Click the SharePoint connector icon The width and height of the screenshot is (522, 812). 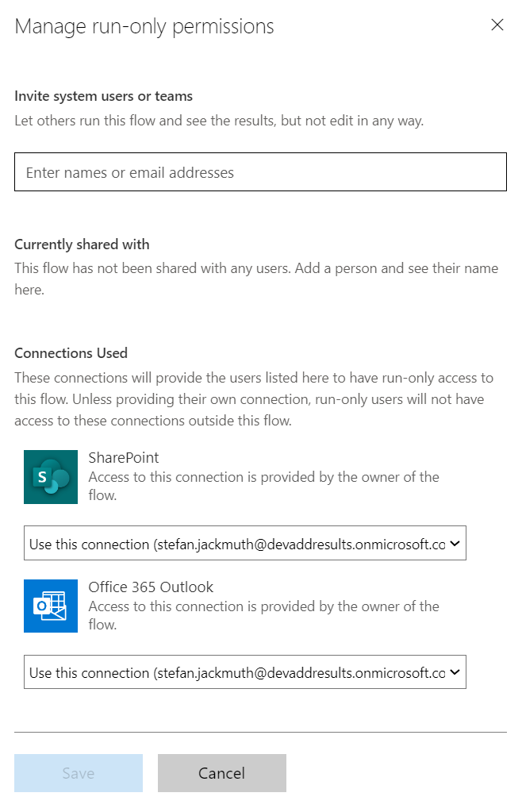pyautogui.click(x=51, y=476)
